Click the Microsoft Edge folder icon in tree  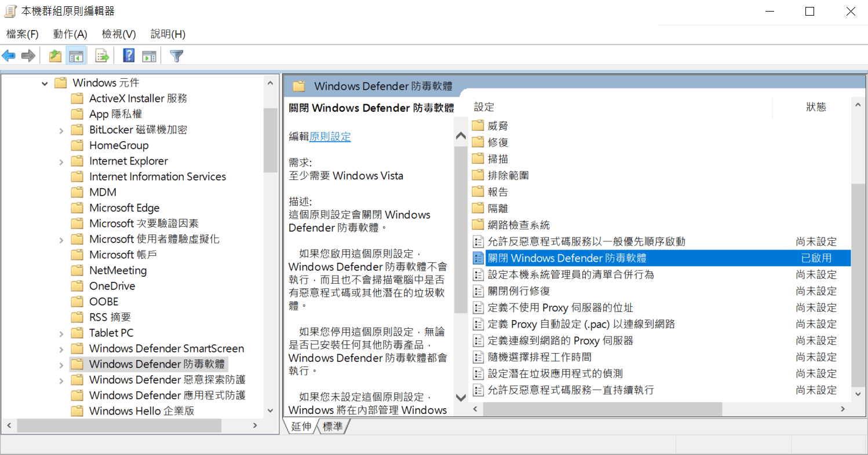[77, 208]
